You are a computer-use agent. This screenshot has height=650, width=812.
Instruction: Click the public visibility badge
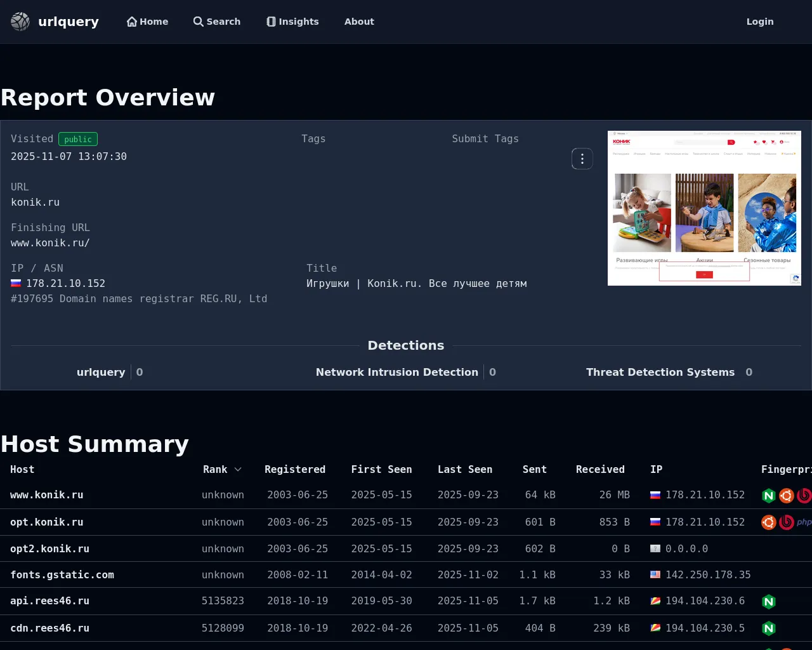78,139
